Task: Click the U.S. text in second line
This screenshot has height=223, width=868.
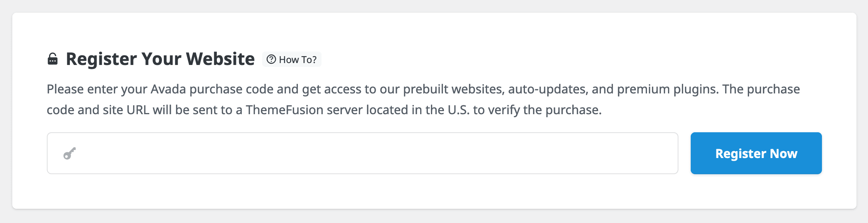Action: [459, 110]
